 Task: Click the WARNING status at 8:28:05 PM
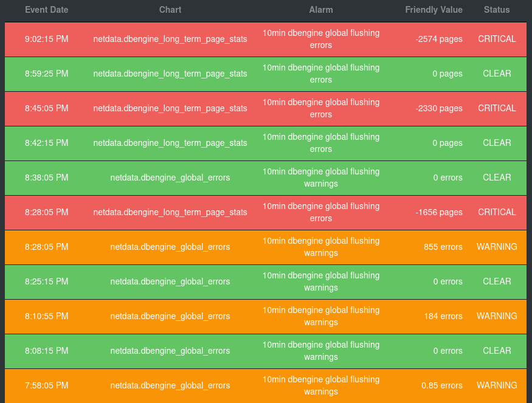497,247
